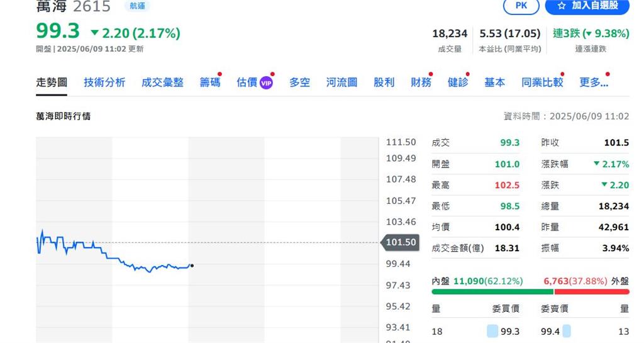This screenshot has width=644, height=343.
Task: Click the 連3跌 9.38% indicator
Action: [x=591, y=33]
